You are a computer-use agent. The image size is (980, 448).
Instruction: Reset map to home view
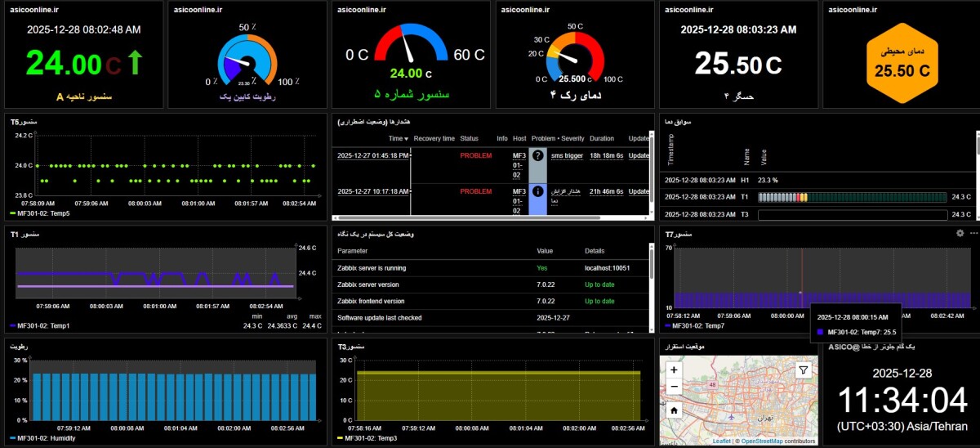coord(674,410)
